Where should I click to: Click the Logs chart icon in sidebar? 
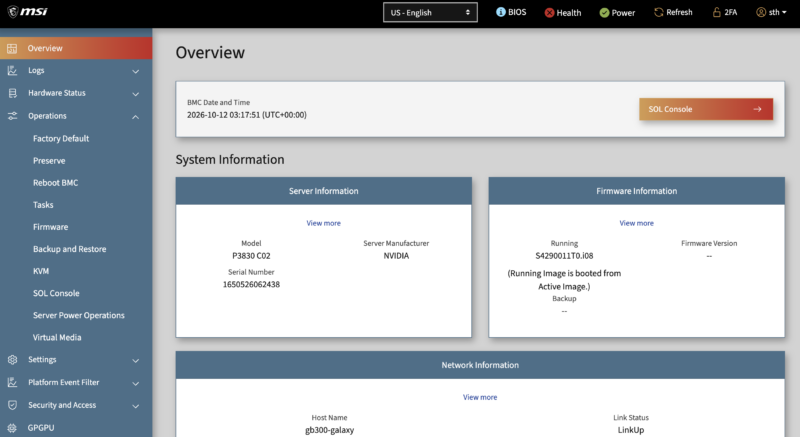coord(12,71)
